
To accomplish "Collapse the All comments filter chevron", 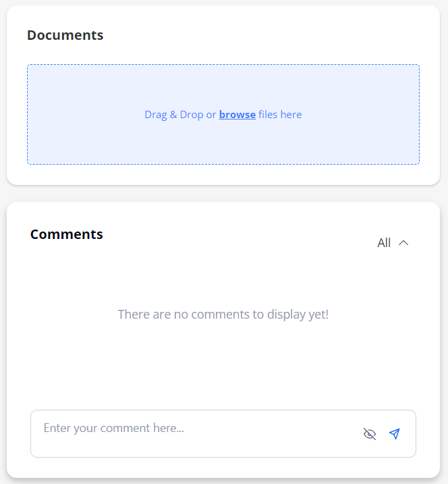I will [403, 243].
